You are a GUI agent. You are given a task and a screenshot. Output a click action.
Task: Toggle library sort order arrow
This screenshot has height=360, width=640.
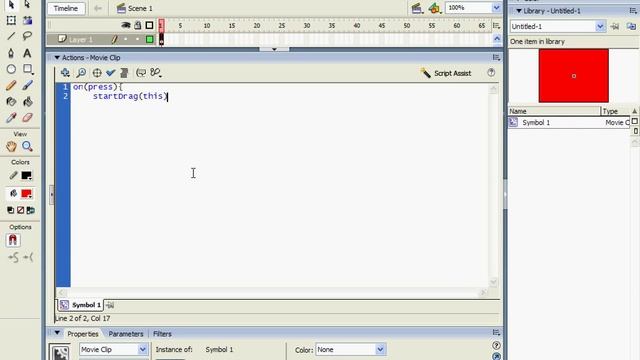click(635, 111)
